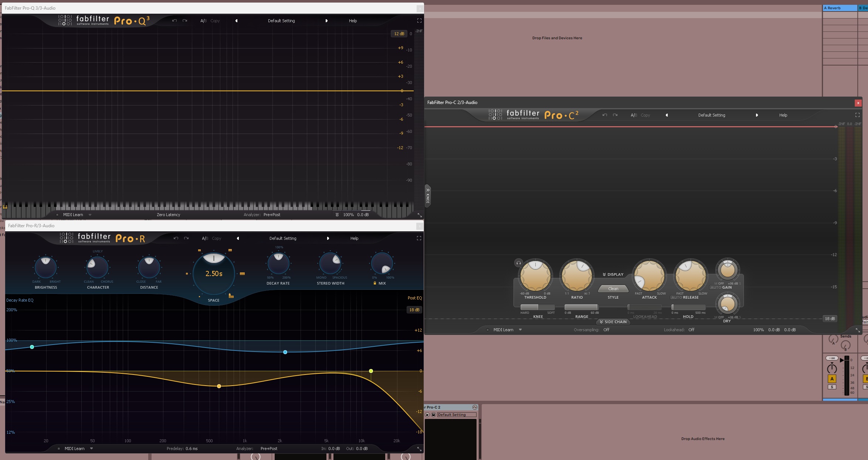The width and height of the screenshot is (868, 460).
Task: Go to next preset in Pro-Q 3
Action: (326, 21)
